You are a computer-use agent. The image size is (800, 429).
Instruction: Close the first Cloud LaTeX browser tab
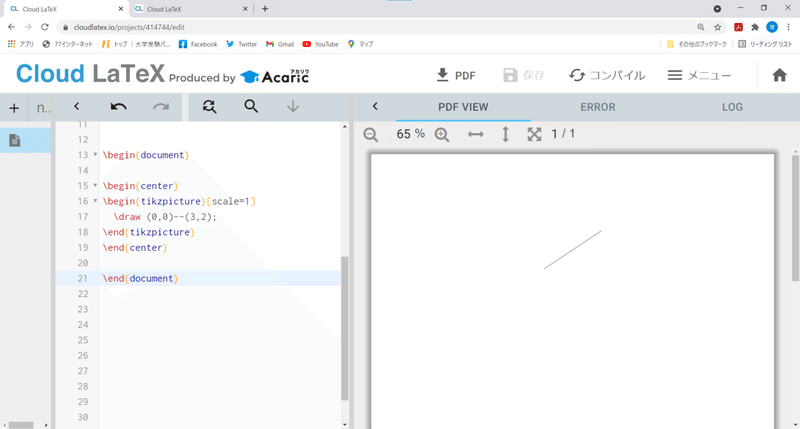coord(120,9)
